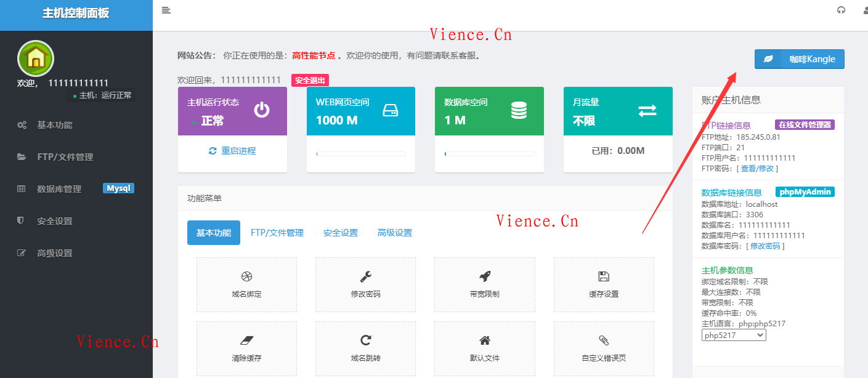The image size is (868, 378).
Task: Open the 域名绑定 domain binding icon
Action: tap(246, 284)
